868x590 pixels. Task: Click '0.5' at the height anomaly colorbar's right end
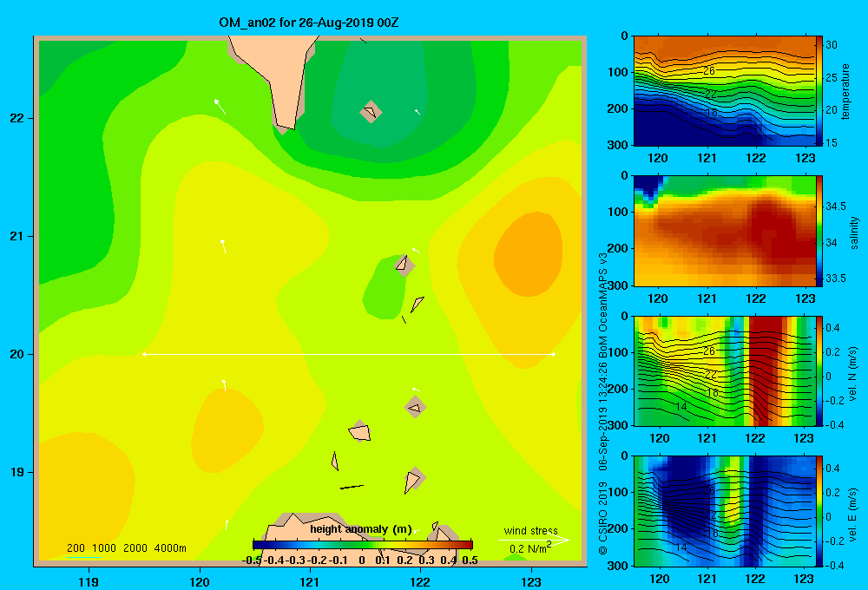point(470,560)
